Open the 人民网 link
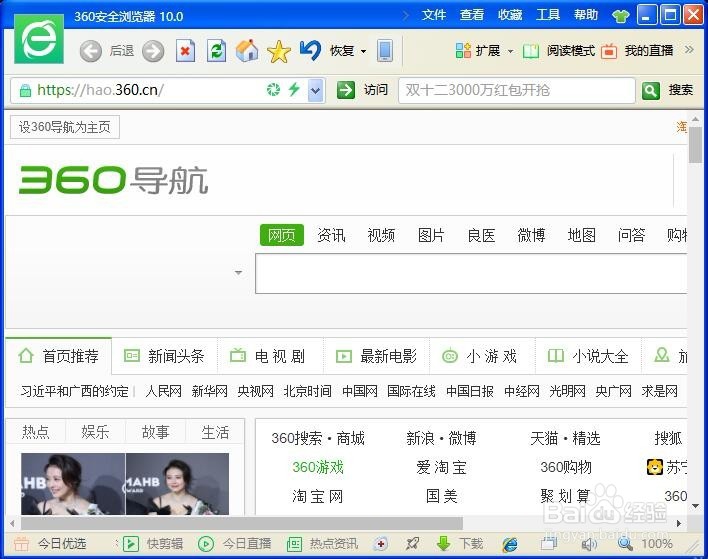 pos(163,391)
